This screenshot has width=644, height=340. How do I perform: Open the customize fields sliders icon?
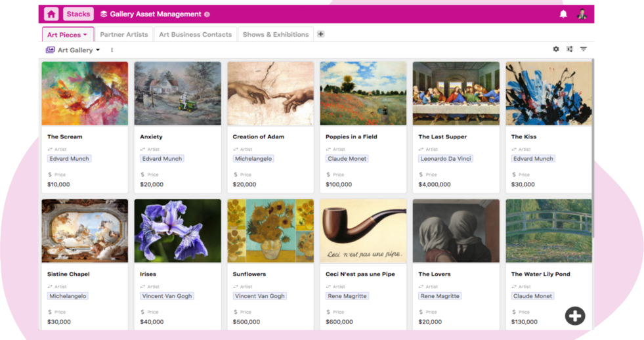click(x=570, y=49)
